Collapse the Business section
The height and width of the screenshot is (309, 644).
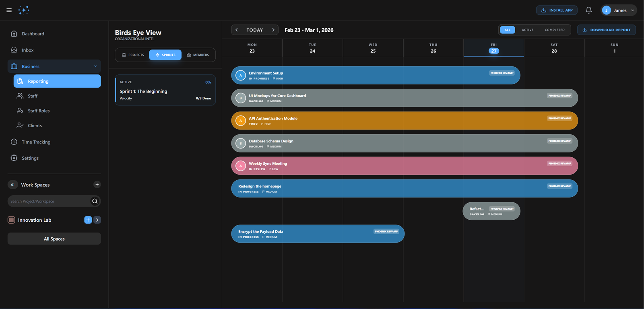95,66
